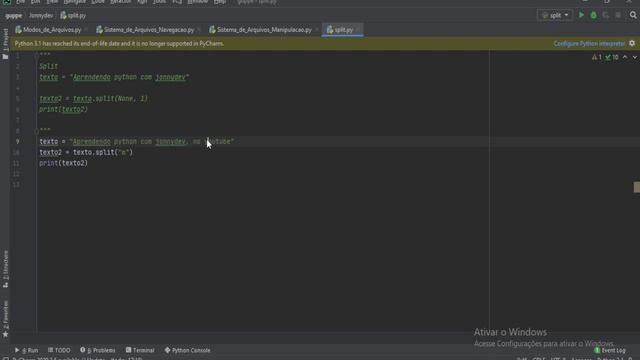Viewport: 640px width, 360px height.
Task: Open the TODO tool window
Action: click(59, 350)
